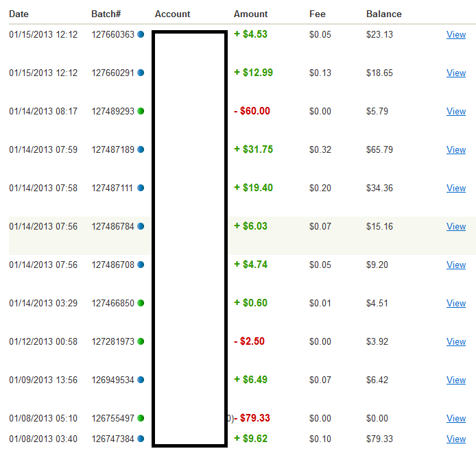Open View link for the +$9.62 transaction

[x=455, y=439]
